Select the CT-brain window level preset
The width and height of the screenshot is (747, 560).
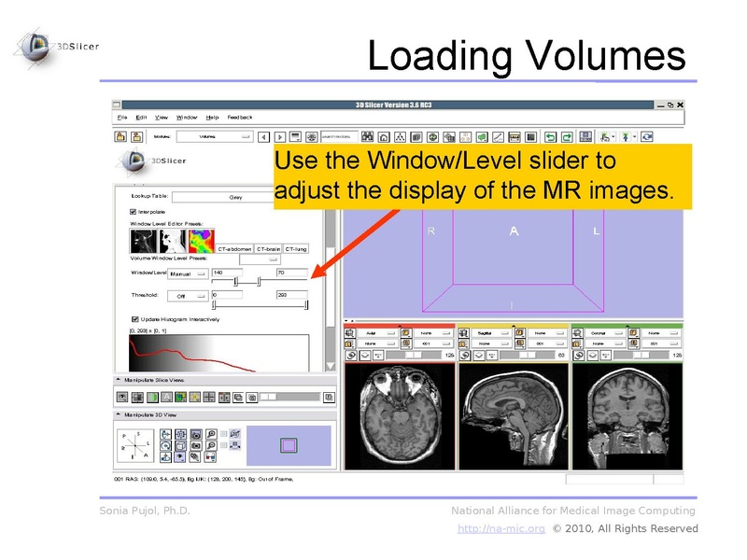269,249
